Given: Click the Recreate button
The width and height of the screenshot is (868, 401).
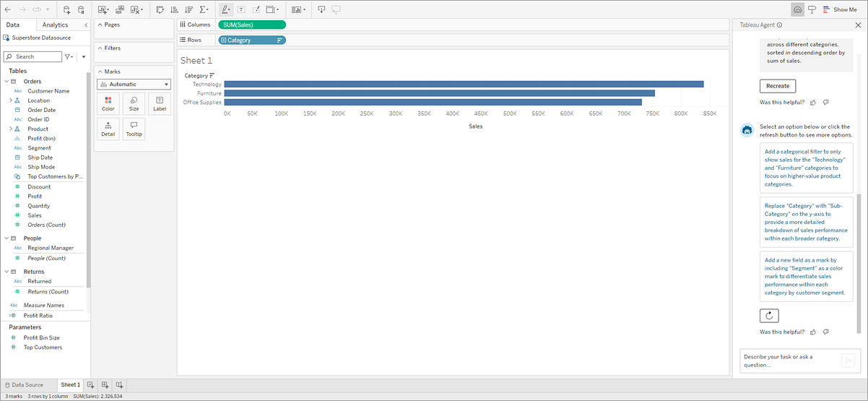Looking at the screenshot, I should [778, 86].
